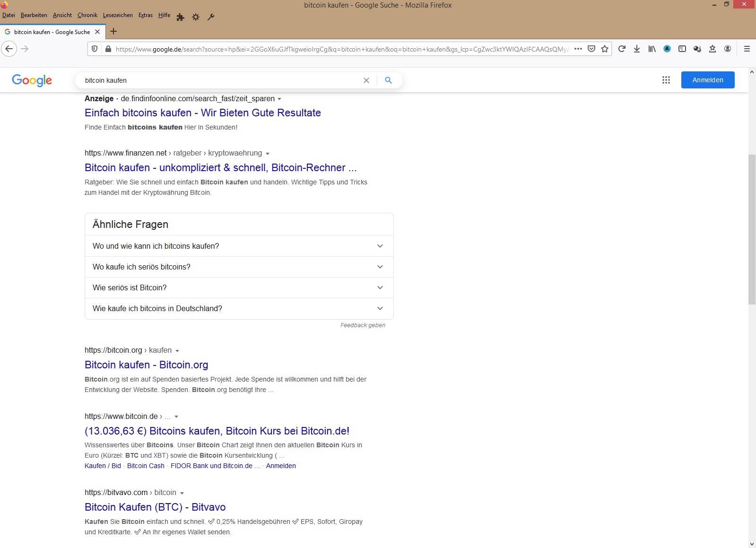Viewport: 756px width, 548px height.
Task: Expand 'Wo und wie kann ich bitcoins kaufen?'
Action: (239, 246)
